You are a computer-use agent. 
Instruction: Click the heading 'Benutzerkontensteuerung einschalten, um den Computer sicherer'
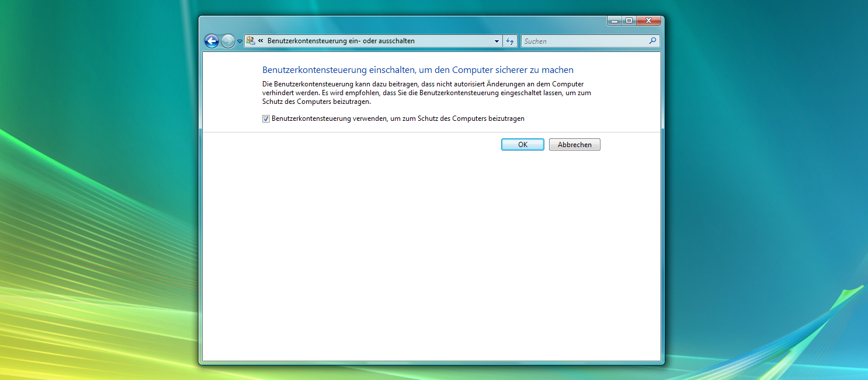(418, 70)
